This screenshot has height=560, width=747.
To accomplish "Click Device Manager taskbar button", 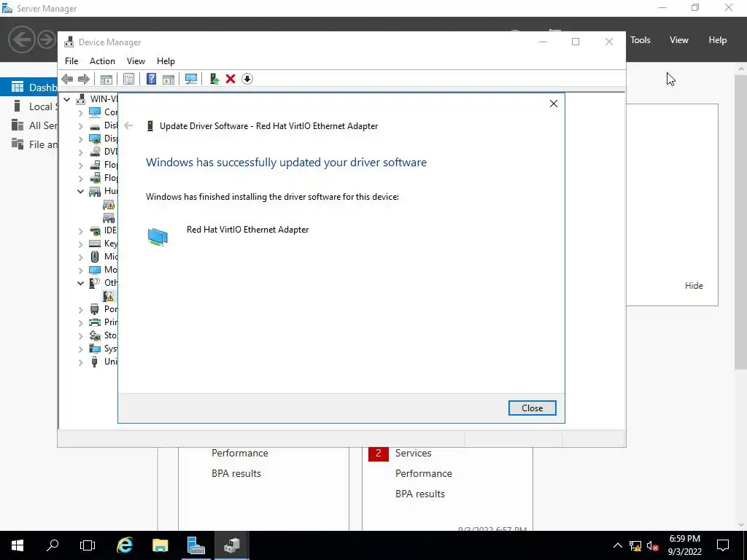I will (231, 545).
